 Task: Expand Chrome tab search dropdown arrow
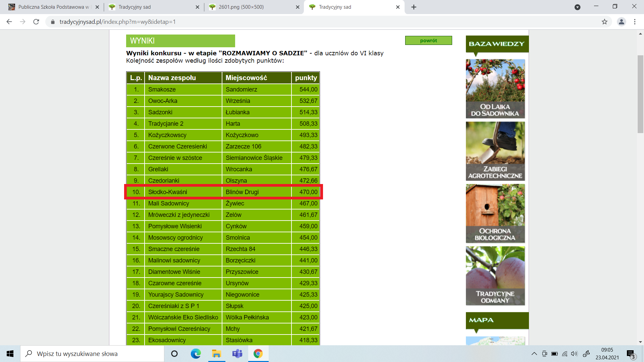point(577,7)
